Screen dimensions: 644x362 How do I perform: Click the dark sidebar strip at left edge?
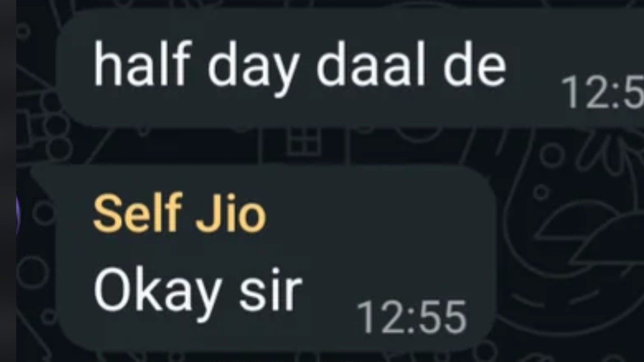click(8, 181)
